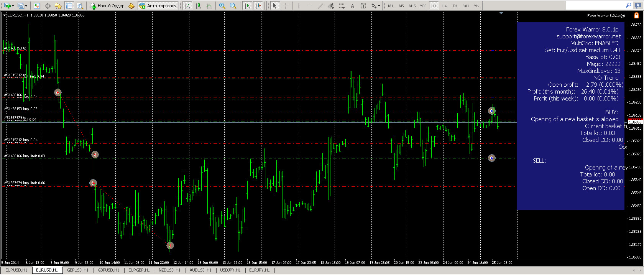
Task: Select the '#51438153 buy 0.03' order label
Action: click(x=21, y=109)
